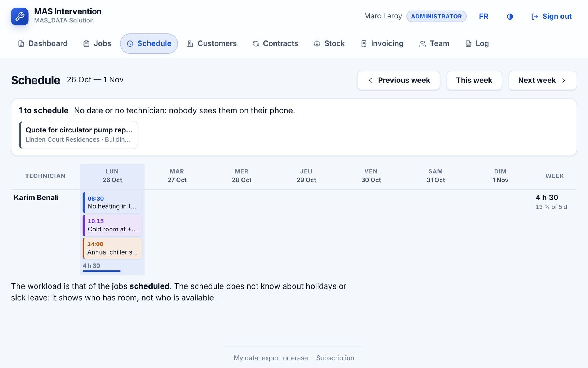The image size is (588, 368).
Task: Open the 08:30 No heating job
Action: (112, 202)
